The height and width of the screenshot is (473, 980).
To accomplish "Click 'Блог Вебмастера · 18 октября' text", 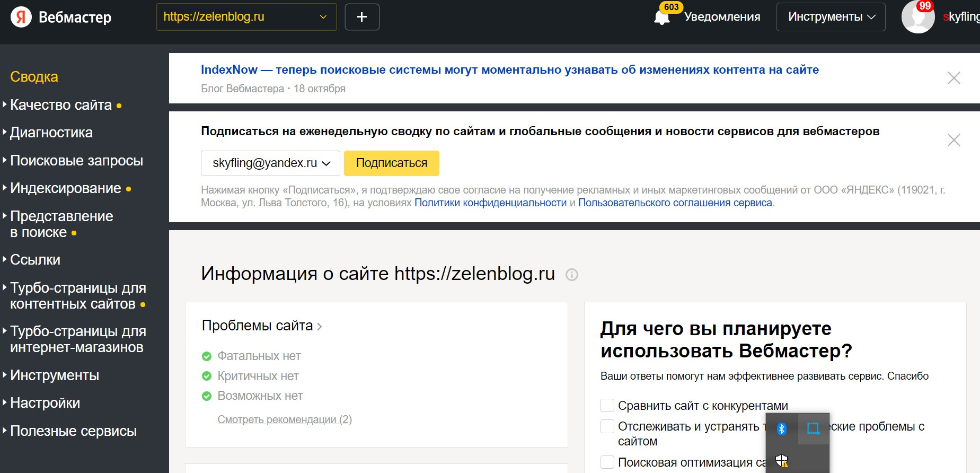I will click(273, 89).
